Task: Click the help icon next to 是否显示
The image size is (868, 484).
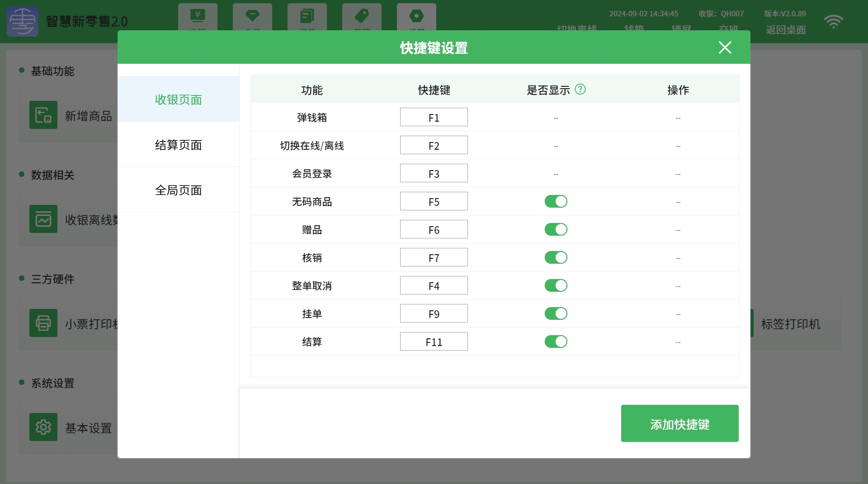Action: 580,89
